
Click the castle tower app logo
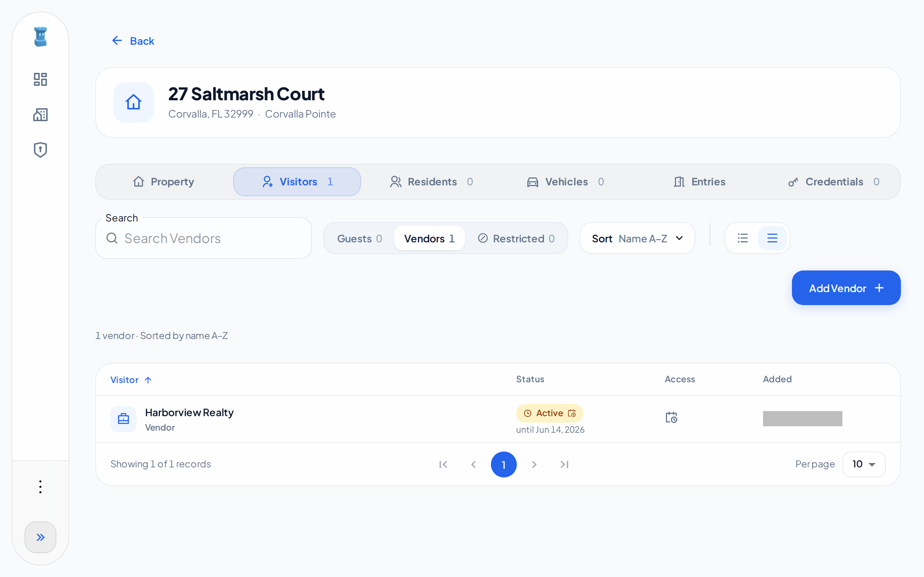click(x=40, y=37)
